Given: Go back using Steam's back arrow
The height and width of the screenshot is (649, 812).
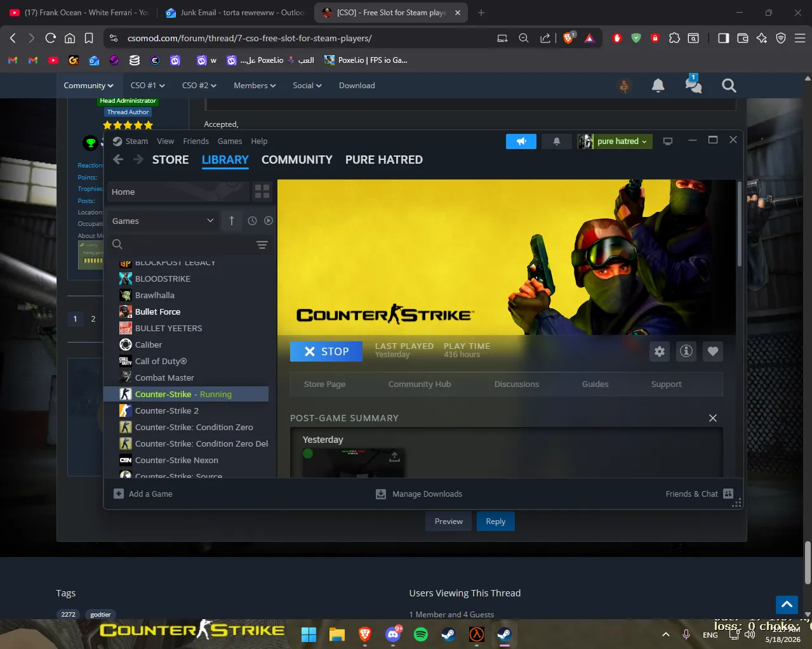Looking at the screenshot, I should 118,159.
